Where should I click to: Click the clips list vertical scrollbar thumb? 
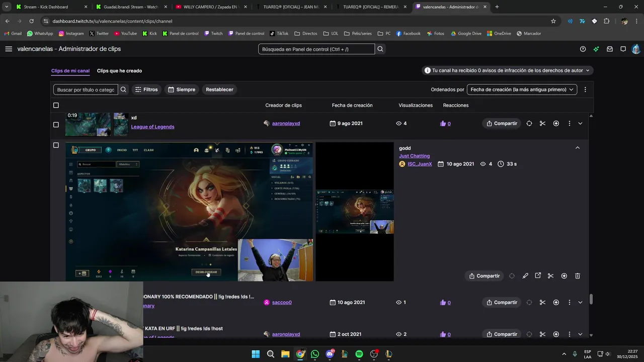591,299
